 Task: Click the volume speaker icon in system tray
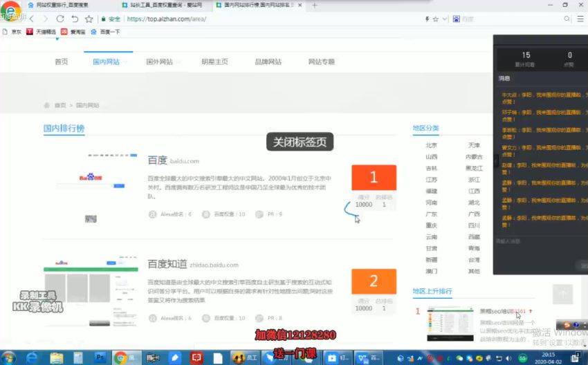[509, 359]
